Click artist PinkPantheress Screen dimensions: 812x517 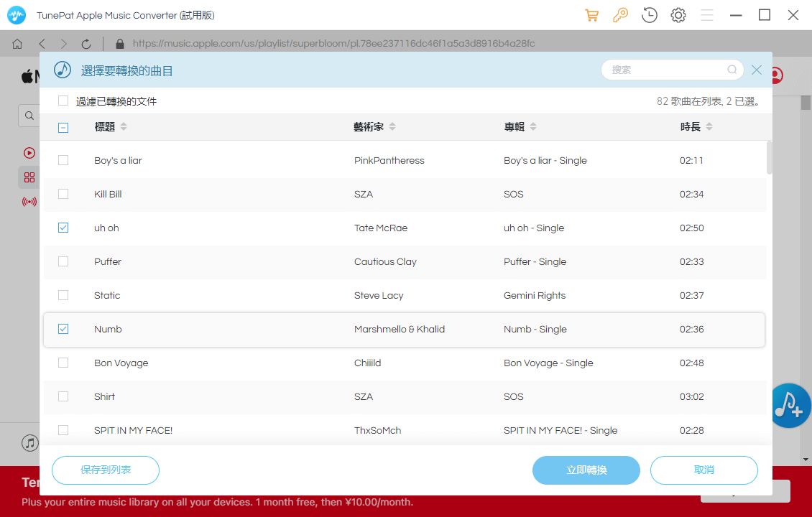tap(389, 160)
